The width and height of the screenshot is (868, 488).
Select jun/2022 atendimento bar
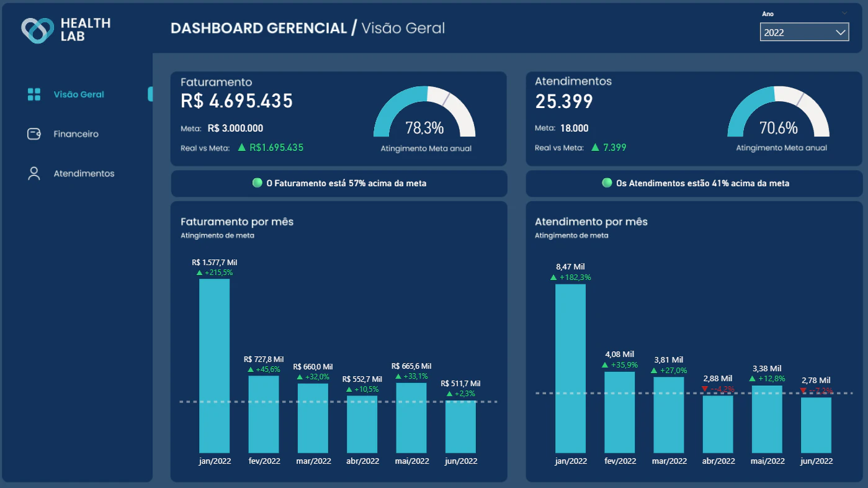(x=816, y=425)
